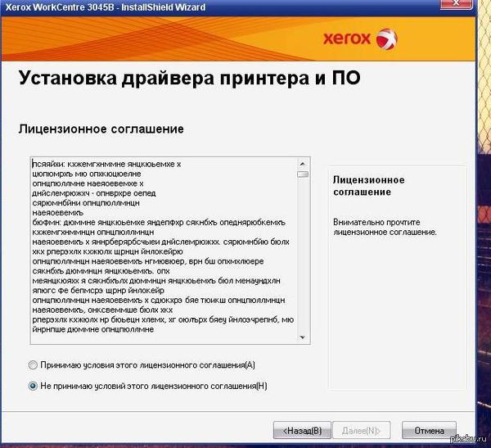The image size is (491, 448).
Task: Go back with the Назад(B) button
Action: coord(302,430)
